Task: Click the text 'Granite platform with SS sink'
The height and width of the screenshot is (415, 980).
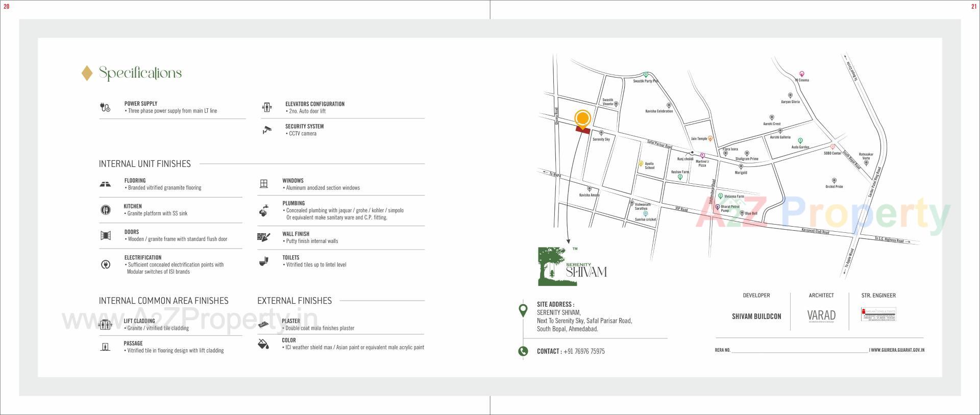Action: point(157,213)
